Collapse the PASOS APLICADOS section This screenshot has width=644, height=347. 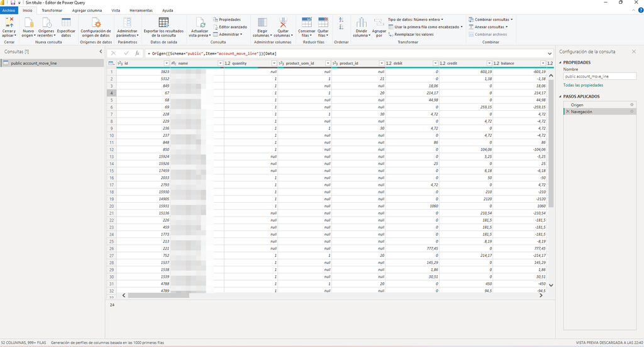tap(560, 96)
